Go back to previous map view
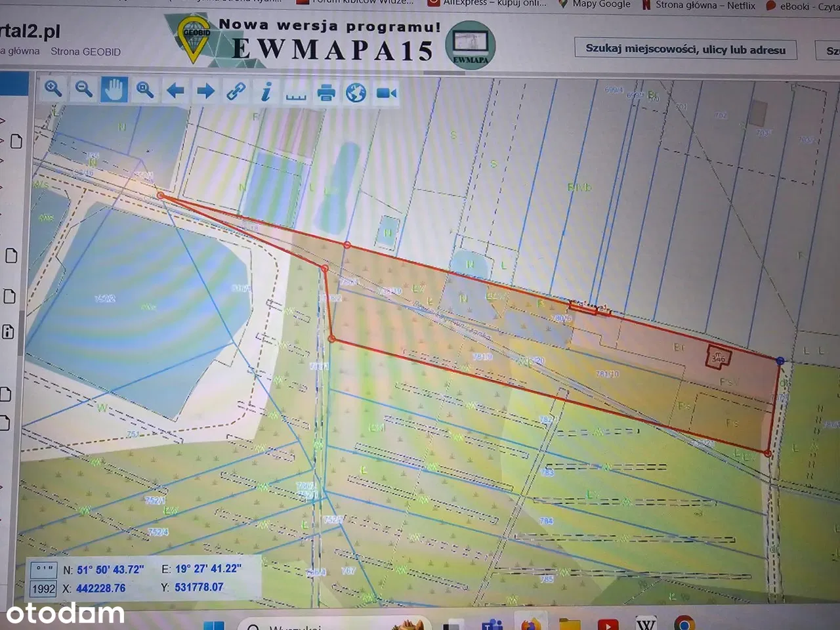The image size is (840, 630). coord(175,91)
